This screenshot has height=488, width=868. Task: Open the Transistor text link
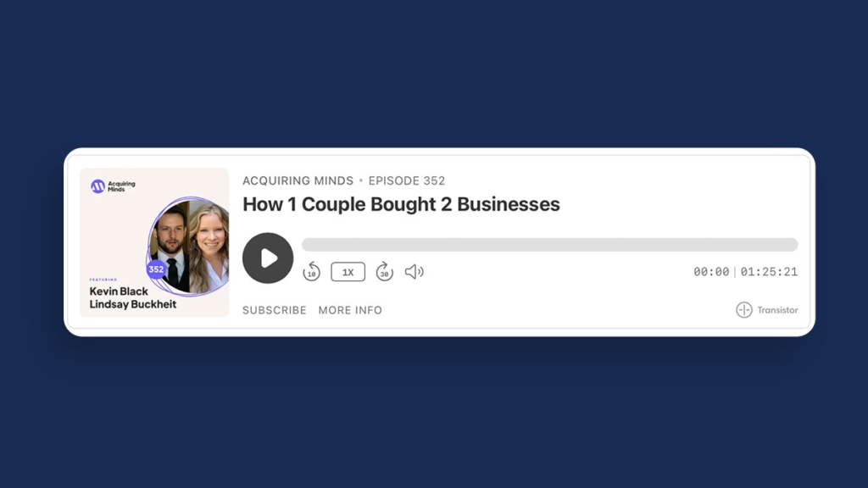[778, 310]
